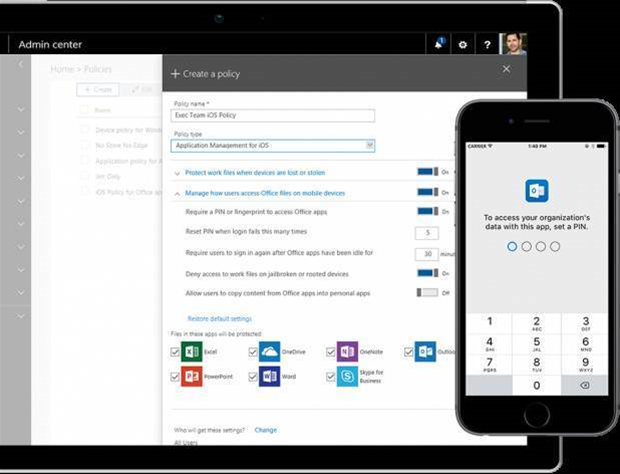Expand the first sidebar chevron below back arrow
Screen dimensions: 620x474
click(x=21, y=109)
